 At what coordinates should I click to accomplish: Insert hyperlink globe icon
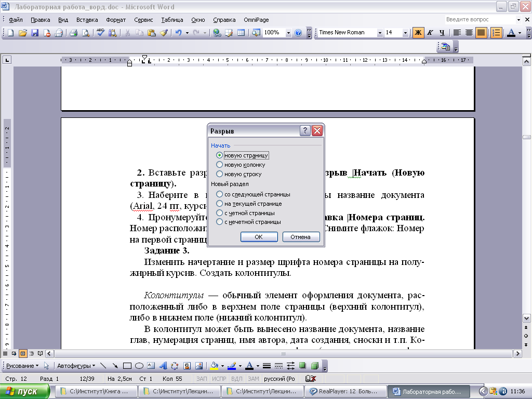(x=217, y=33)
